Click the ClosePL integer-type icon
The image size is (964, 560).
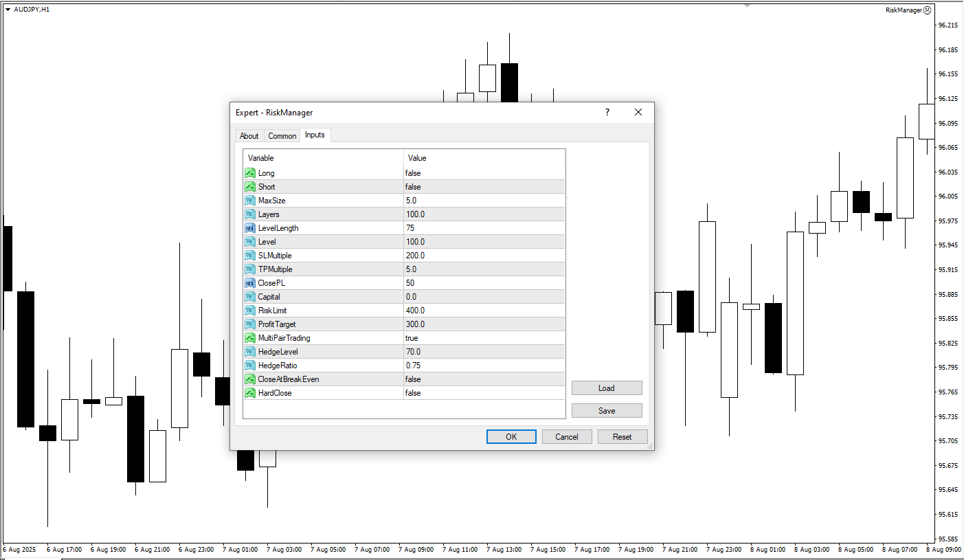coord(250,283)
